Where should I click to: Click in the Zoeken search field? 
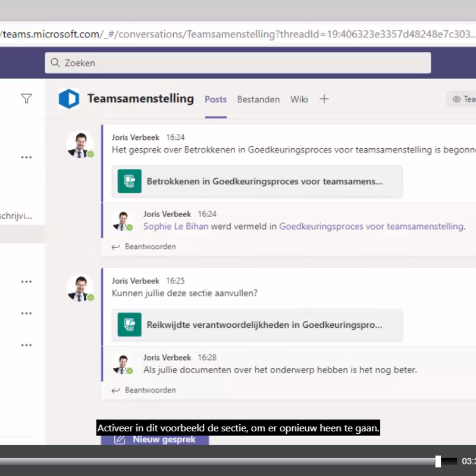coord(238,63)
